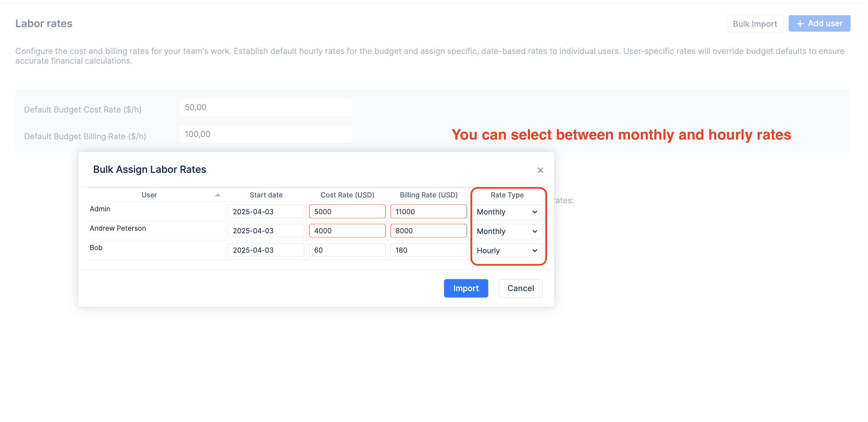Click the Start date column header
This screenshot has height=422, width=868.
266,195
